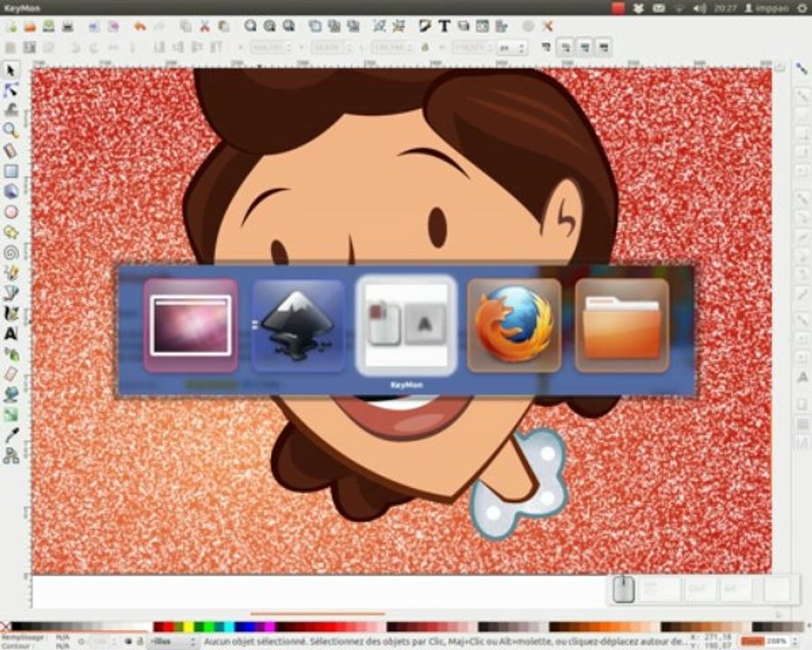Select the Pencil freehand tool
The width and height of the screenshot is (812, 650).
pos(11,273)
